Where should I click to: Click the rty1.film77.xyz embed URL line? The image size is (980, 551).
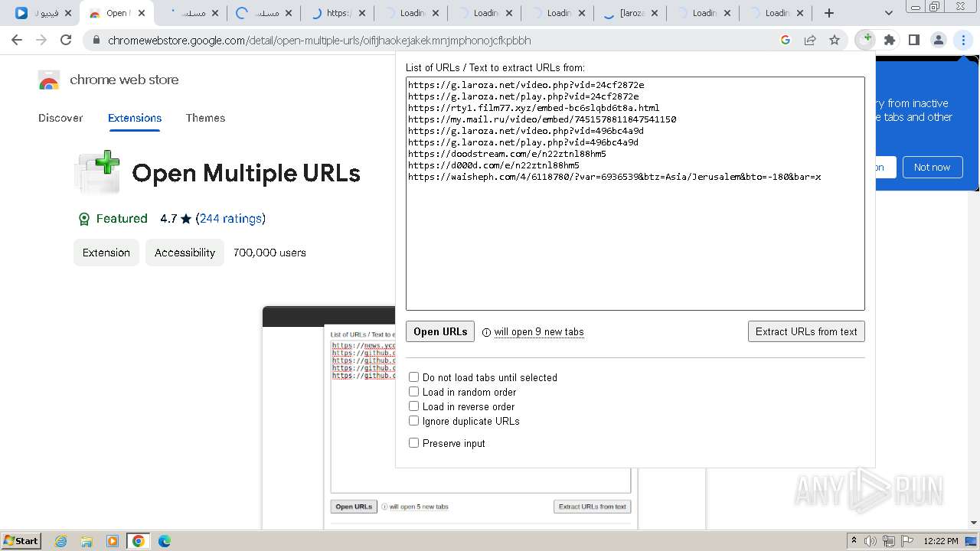pyautogui.click(x=534, y=108)
